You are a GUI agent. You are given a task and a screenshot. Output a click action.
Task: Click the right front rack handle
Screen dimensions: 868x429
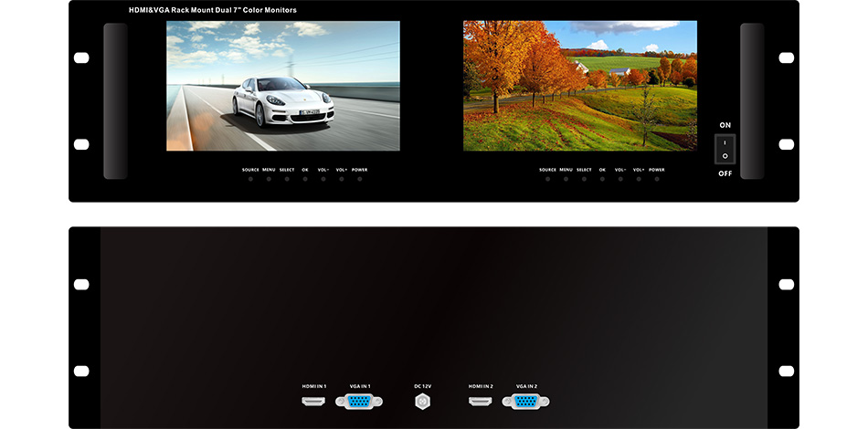tap(751, 100)
